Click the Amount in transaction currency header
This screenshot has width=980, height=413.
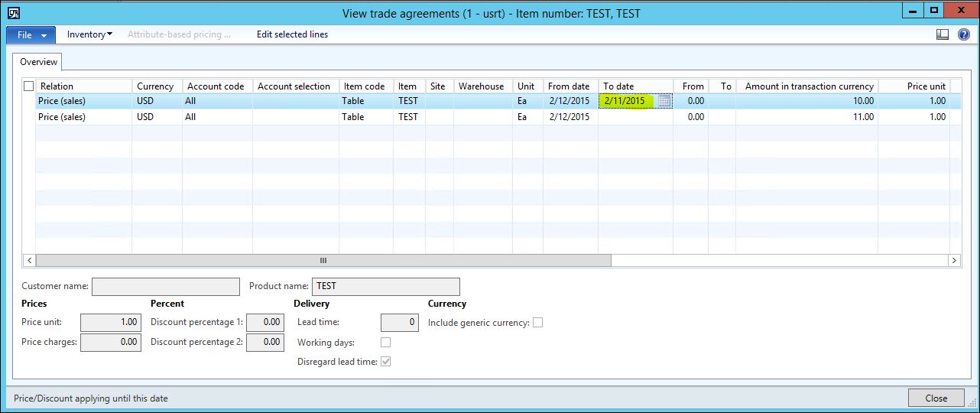click(808, 86)
